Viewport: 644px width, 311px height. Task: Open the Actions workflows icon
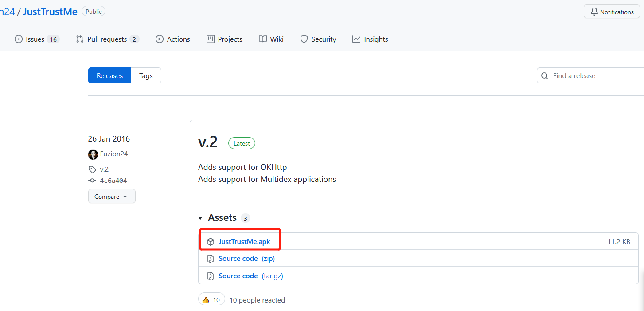pos(160,39)
